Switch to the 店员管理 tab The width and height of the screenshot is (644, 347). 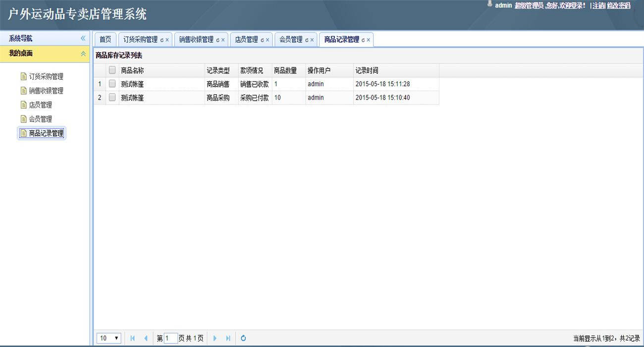(247, 39)
